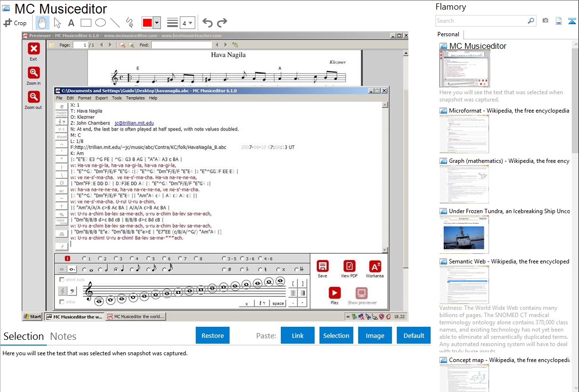The height and width of the screenshot is (392, 579).
Task: Choose the arrow pointer tool
Action: (x=57, y=23)
